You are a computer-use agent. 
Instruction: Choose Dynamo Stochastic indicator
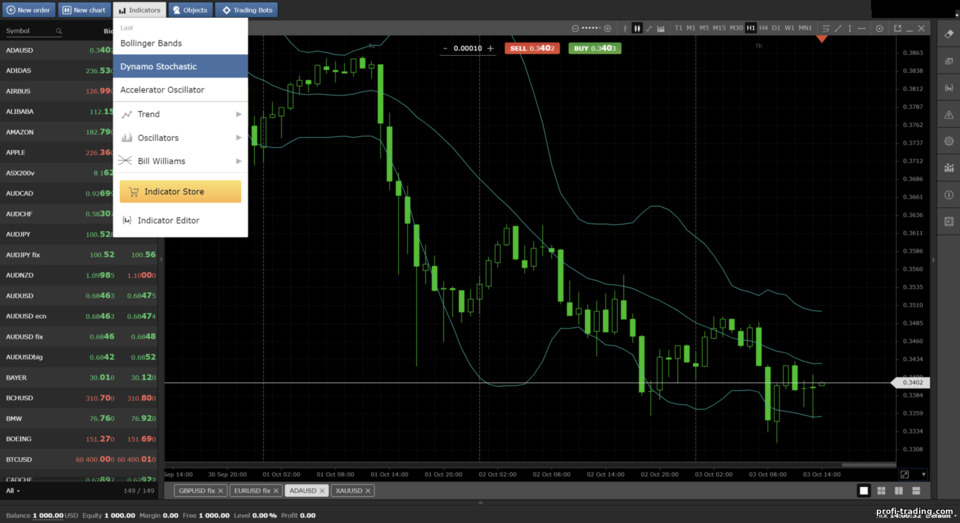pyautogui.click(x=181, y=66)
